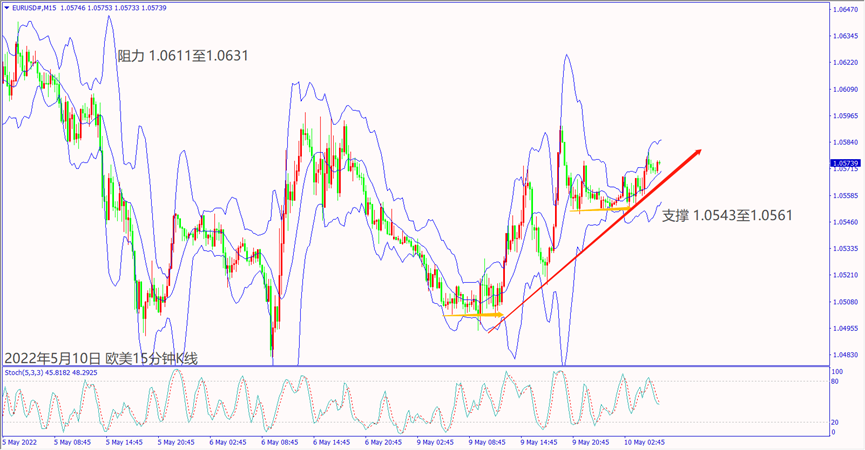Click the red upward trend arrow head

coord(697,152)
